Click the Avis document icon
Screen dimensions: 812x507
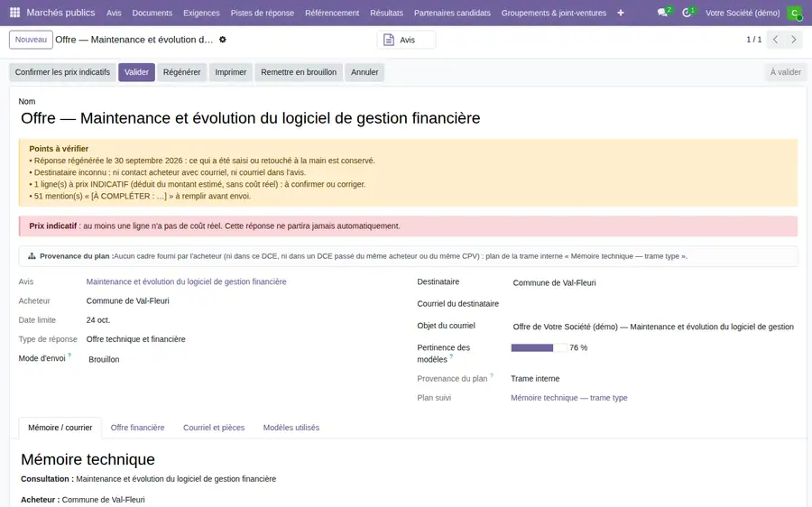coord(388,40)
